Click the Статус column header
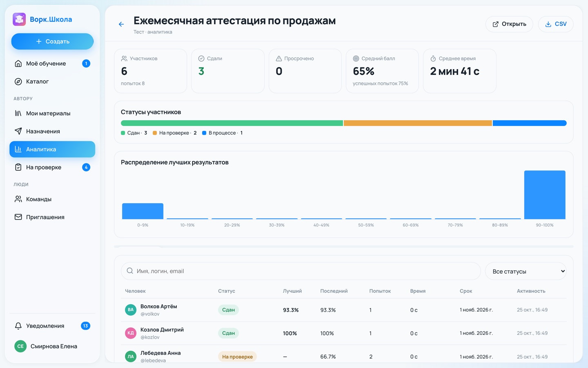The image size is (588, 368). coord(227,291)
